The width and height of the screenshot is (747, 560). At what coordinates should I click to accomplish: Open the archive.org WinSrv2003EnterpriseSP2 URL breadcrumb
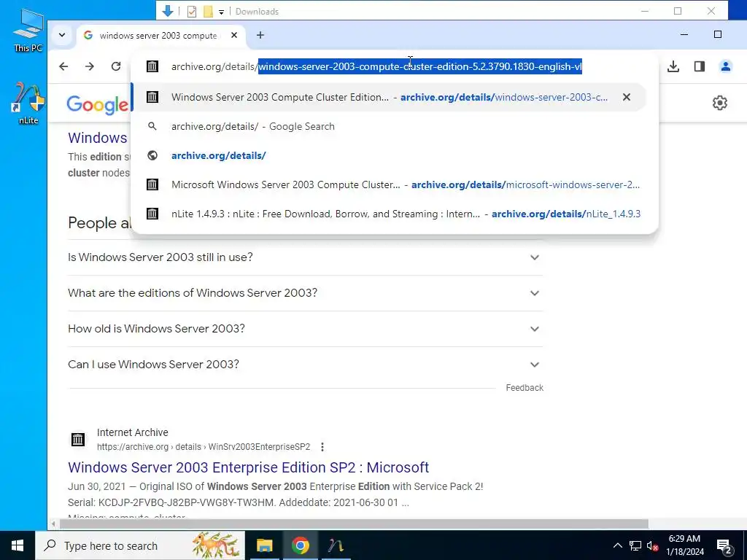coord(204,447)
